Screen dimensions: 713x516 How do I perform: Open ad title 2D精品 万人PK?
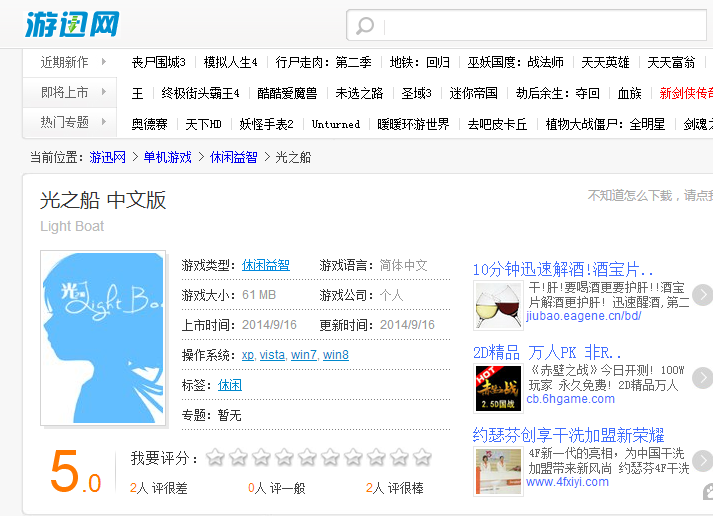click(547, 352)
